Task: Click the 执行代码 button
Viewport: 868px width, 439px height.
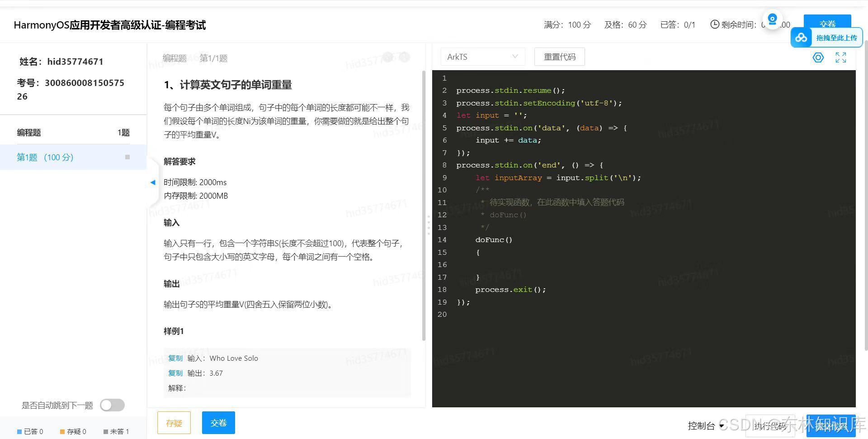Action: coord(770,426)
